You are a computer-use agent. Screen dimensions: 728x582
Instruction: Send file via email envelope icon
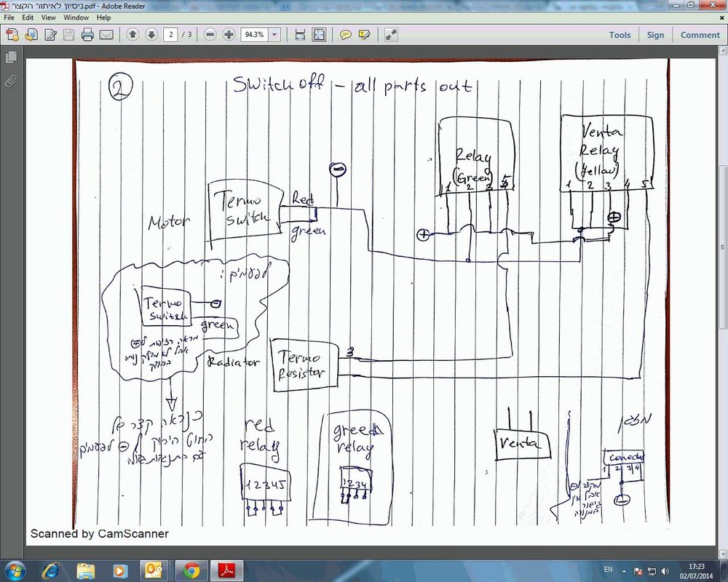tap(106, 35)
